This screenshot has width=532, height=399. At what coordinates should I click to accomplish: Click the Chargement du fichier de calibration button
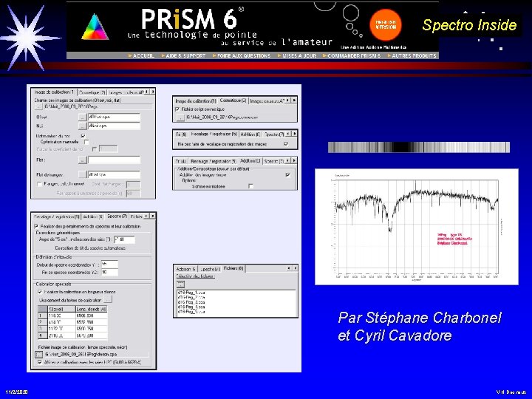[x=108, y=300]
